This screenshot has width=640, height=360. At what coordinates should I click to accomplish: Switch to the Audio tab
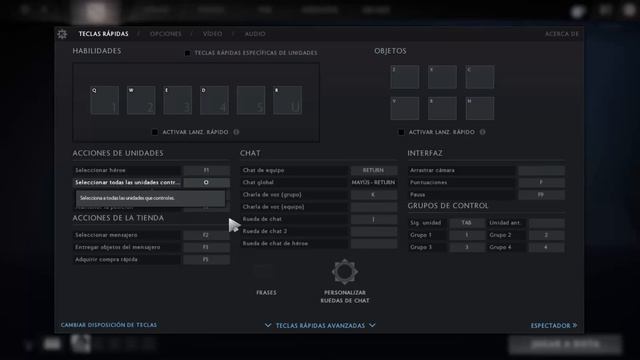(255, 34)
